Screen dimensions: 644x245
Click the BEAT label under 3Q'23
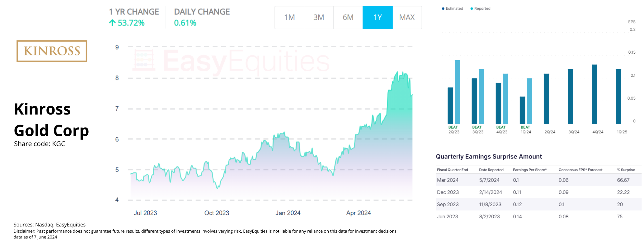pos(477,127)
